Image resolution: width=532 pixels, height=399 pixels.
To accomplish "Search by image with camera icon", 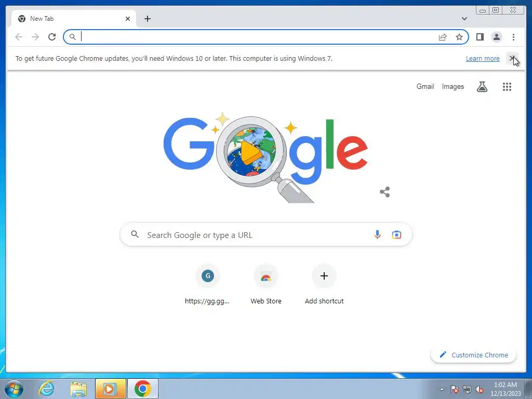I will point(396,234).
